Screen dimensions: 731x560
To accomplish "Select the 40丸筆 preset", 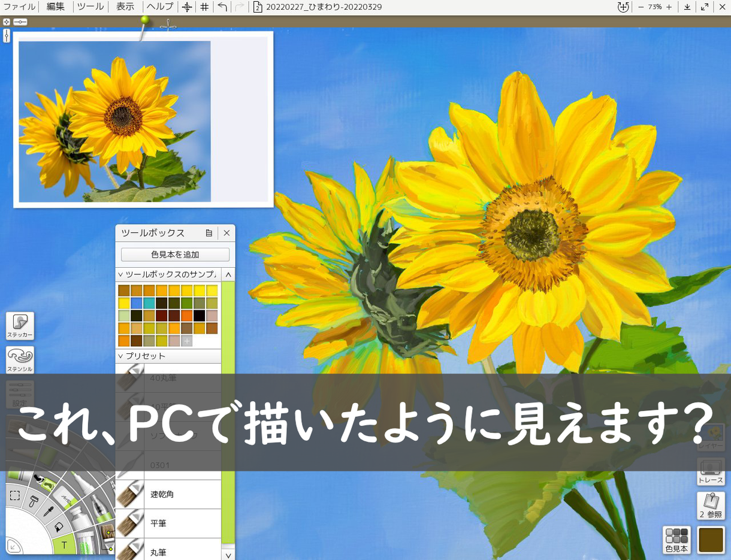I will 168,378.
